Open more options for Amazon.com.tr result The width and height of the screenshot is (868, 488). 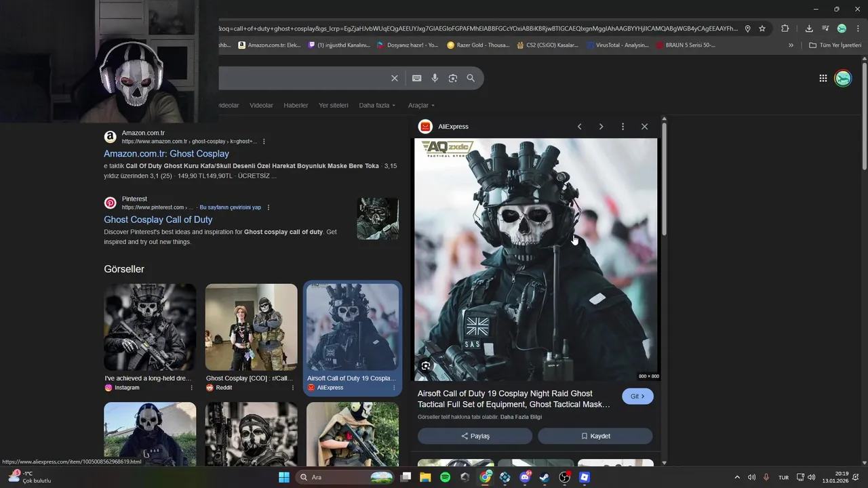coord(264,142)
